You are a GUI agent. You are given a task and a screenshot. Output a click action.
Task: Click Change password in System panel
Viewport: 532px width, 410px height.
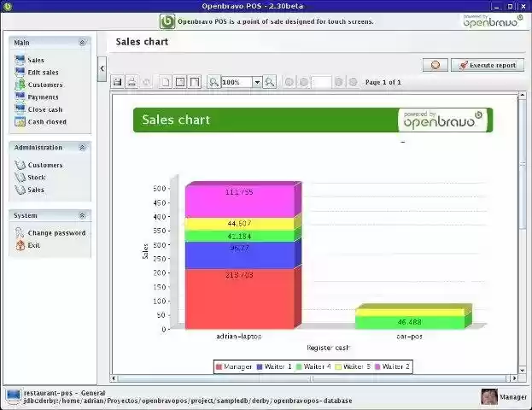coord(50,233)
